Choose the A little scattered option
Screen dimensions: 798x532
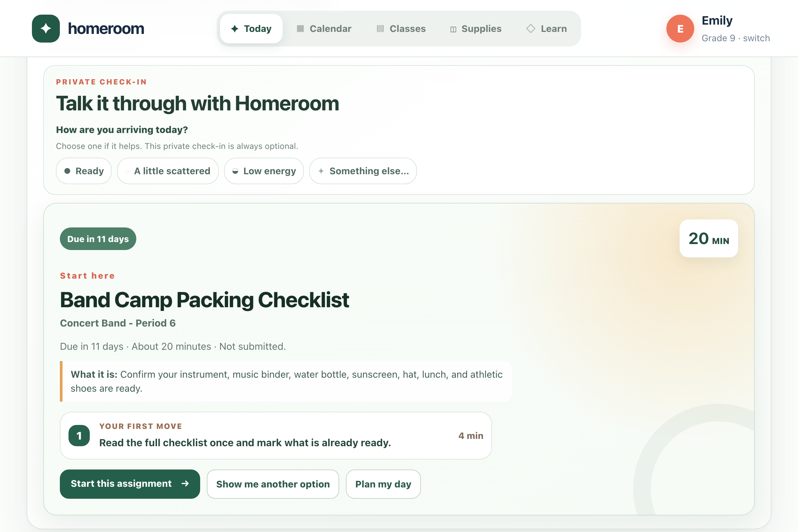pos(168,171)
